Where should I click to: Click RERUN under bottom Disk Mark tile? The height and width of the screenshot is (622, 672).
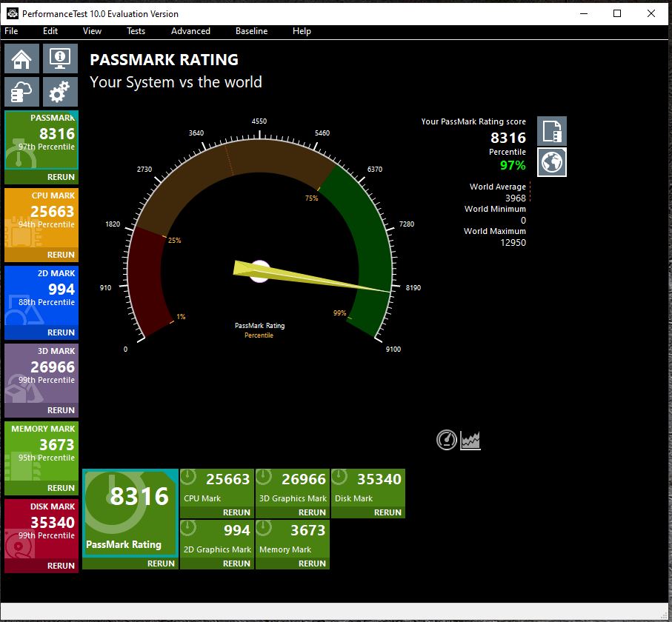[x=387, y=512]
